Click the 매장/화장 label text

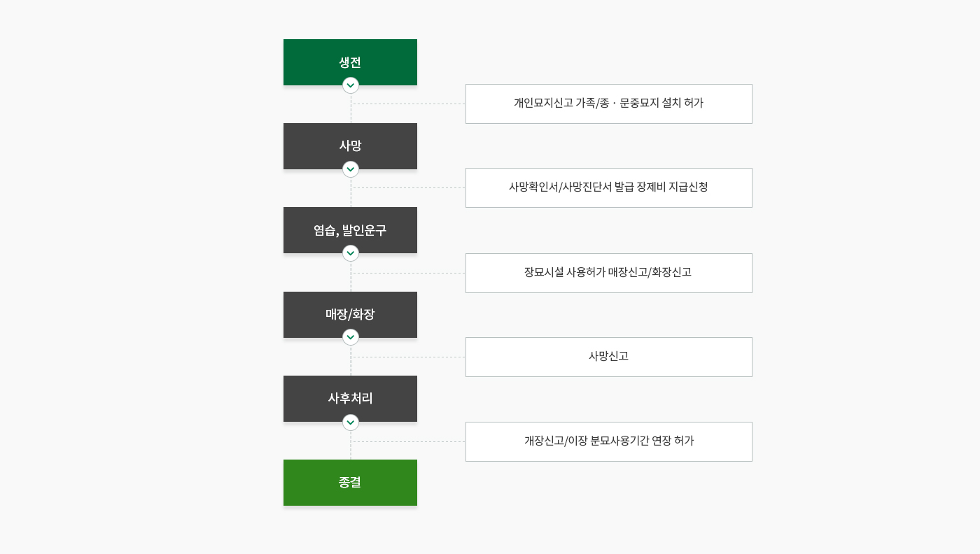coord(350,314)
